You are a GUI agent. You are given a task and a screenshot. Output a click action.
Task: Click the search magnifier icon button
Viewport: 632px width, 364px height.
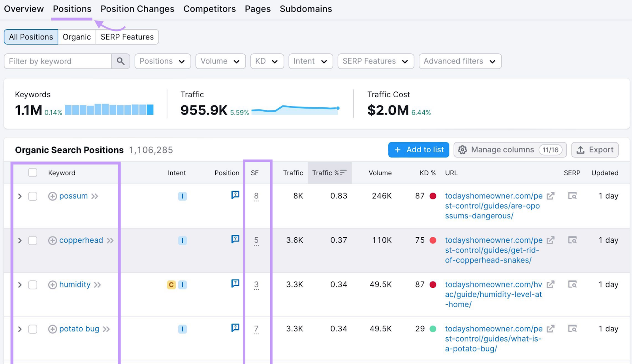click(x=120, y=61)
